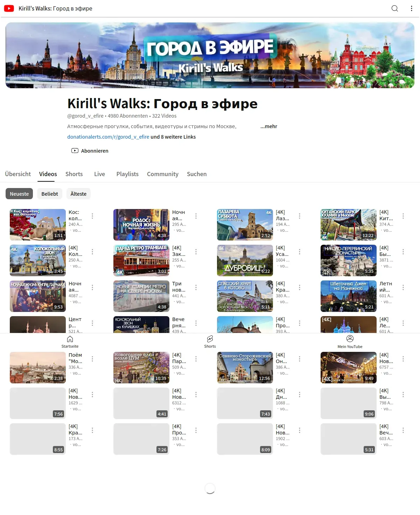Play the Dubrovitsy 6:22 thumbnail
The width and height of the screenshot is (420, 515).
click(245, 260)
